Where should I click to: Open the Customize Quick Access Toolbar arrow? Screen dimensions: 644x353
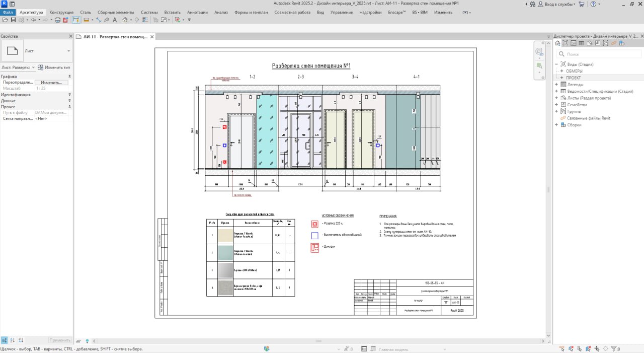point(189,20)
